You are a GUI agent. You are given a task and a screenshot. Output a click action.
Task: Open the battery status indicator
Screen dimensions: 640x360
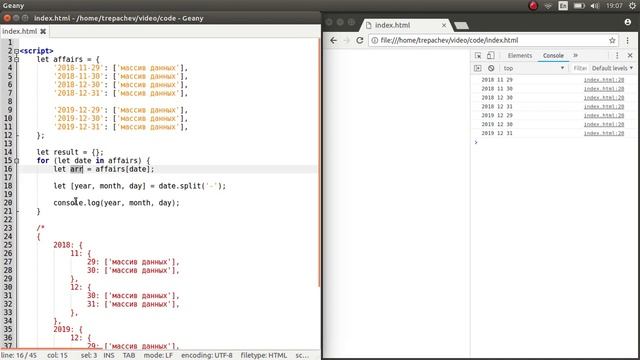579,6
